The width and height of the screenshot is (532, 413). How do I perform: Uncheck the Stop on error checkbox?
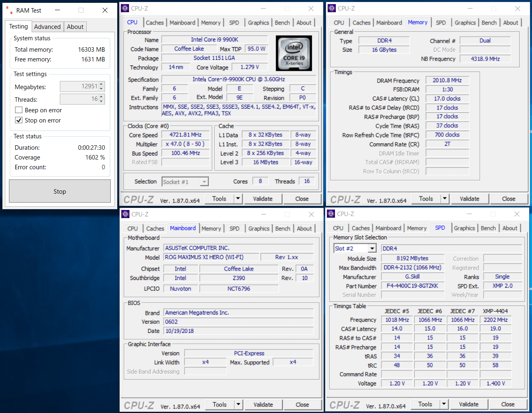click(18, 120)
